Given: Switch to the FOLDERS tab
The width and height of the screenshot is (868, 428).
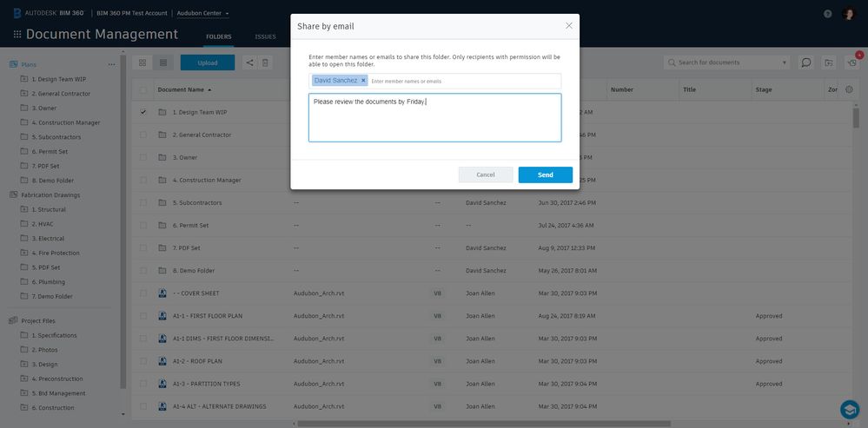Looking at the screenshot, I should 219,36.
